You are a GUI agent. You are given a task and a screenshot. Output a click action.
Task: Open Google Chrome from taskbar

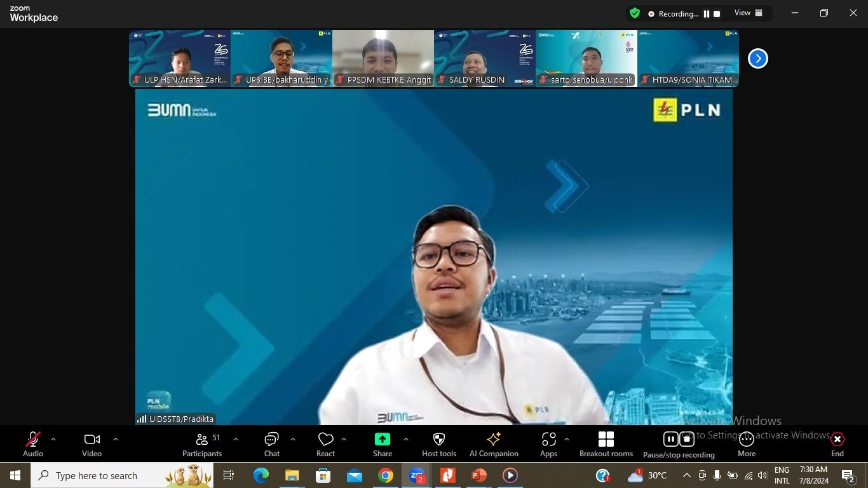(x=385, y=475)
